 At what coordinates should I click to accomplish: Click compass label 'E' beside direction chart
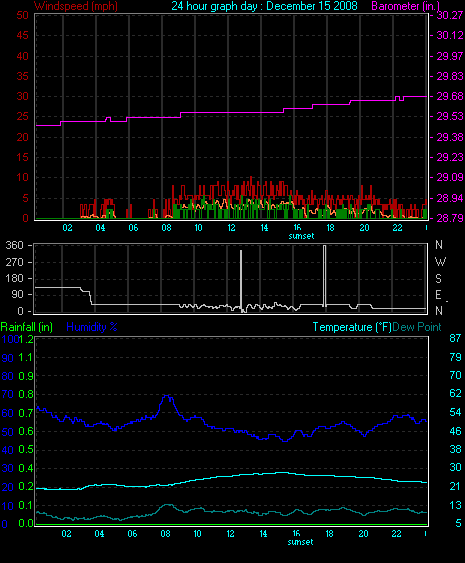click(438, 295)
